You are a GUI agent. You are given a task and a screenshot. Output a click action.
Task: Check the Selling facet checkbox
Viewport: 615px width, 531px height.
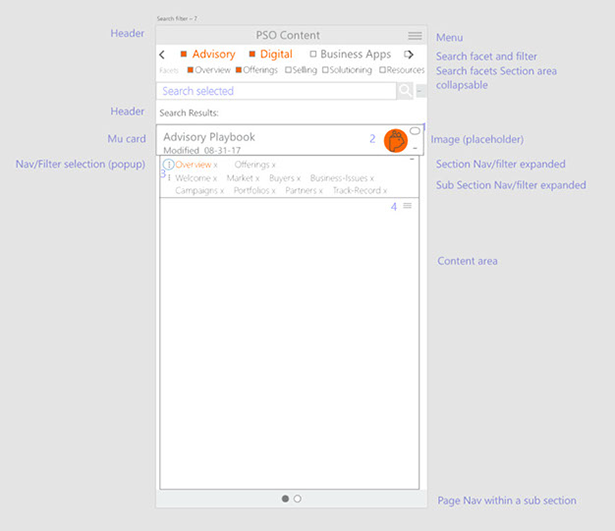(288, 70)
